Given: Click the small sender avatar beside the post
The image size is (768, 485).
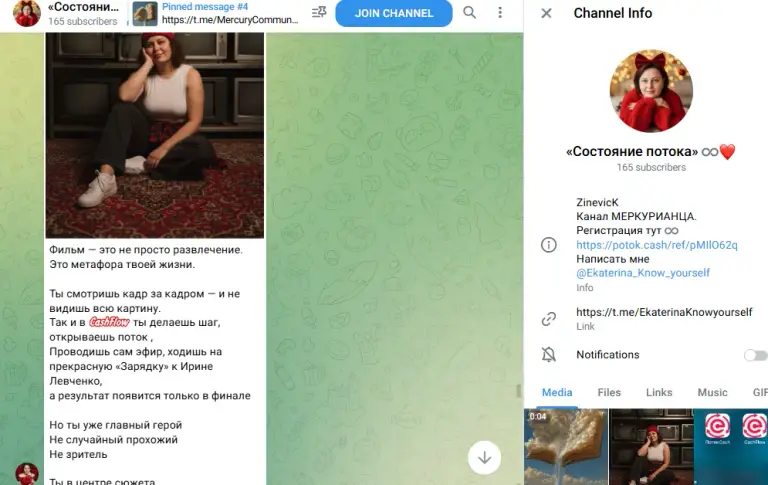Looking at the screenshot, I should (27, 474).
